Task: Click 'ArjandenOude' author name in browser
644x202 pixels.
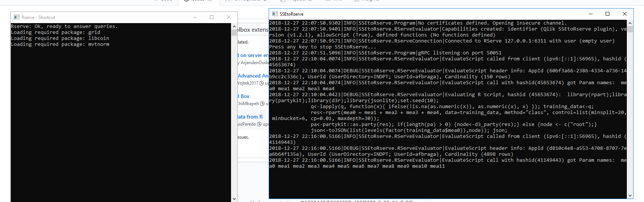Action: (255, 63)
